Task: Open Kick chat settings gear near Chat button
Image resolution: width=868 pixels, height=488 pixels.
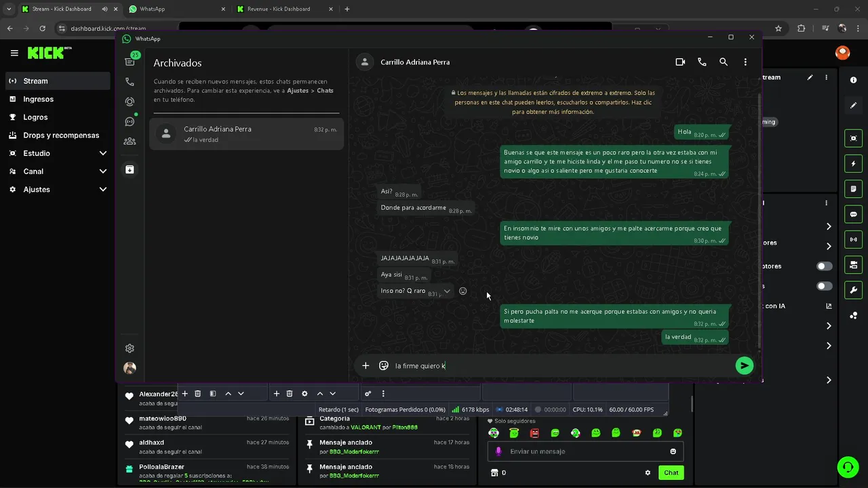Action: coord(648,473)
